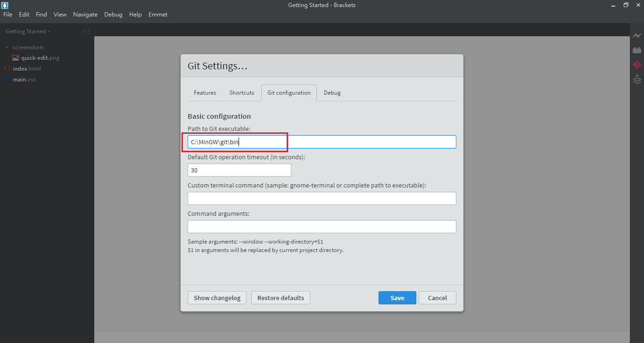Click the hash icon beside main.css
The height and width of the screenshot is (343, 644).
[7, 80]
